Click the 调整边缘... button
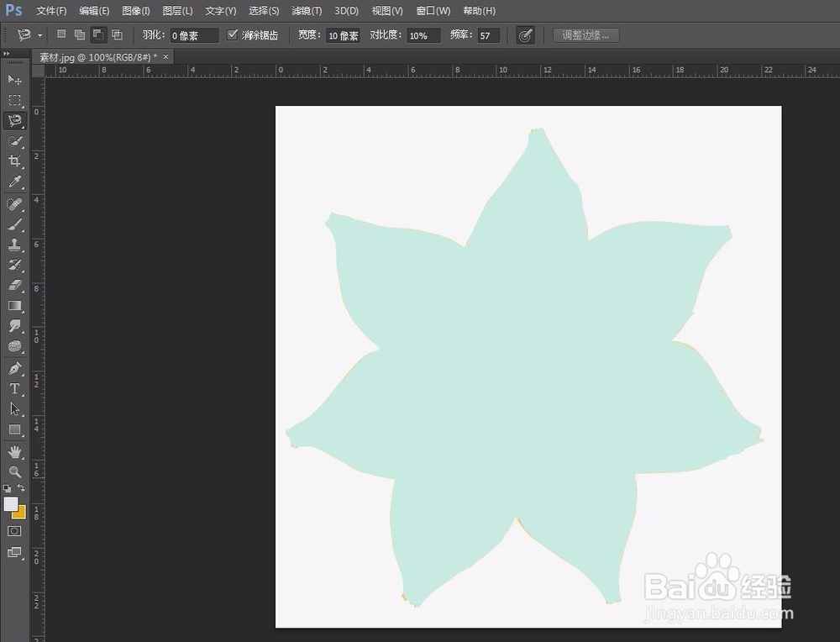840x642 pixels. pyautogui.click(x=585, y=35)
